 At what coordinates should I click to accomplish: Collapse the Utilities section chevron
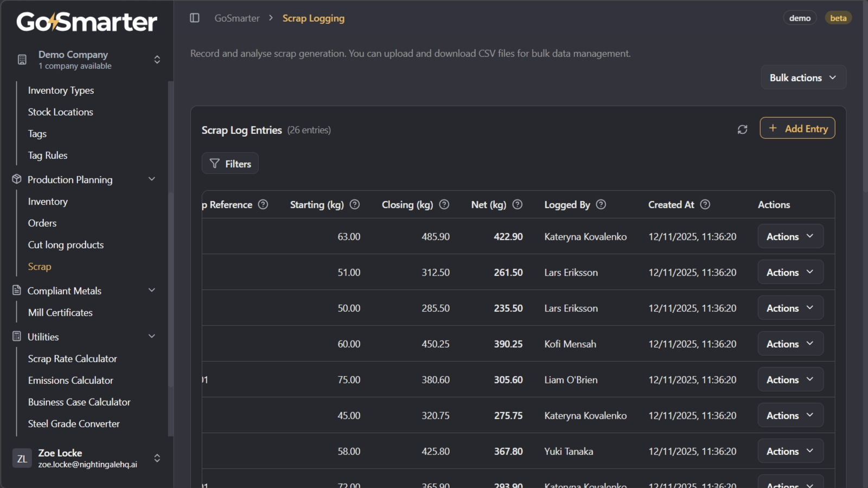point(152,336)
